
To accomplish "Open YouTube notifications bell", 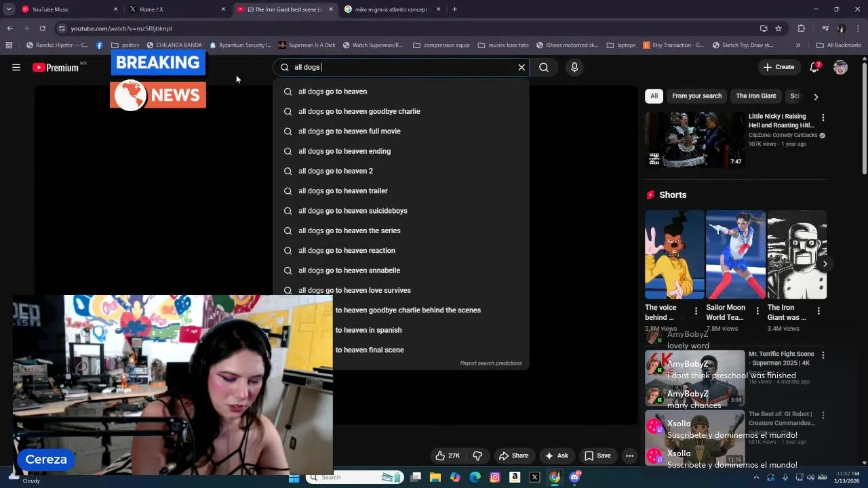I will pyautogui.click(x=814, y=67).
